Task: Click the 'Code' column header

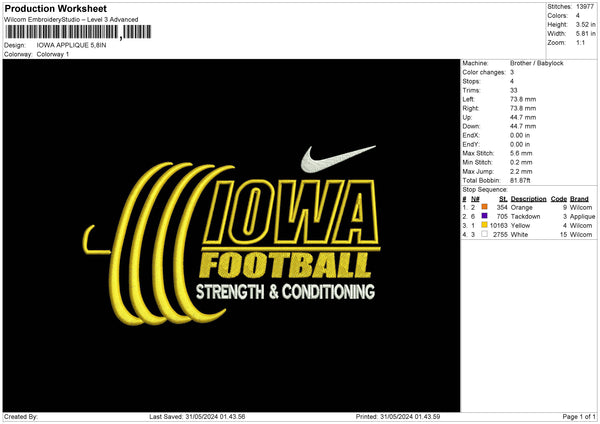Action: pos(559,199)
